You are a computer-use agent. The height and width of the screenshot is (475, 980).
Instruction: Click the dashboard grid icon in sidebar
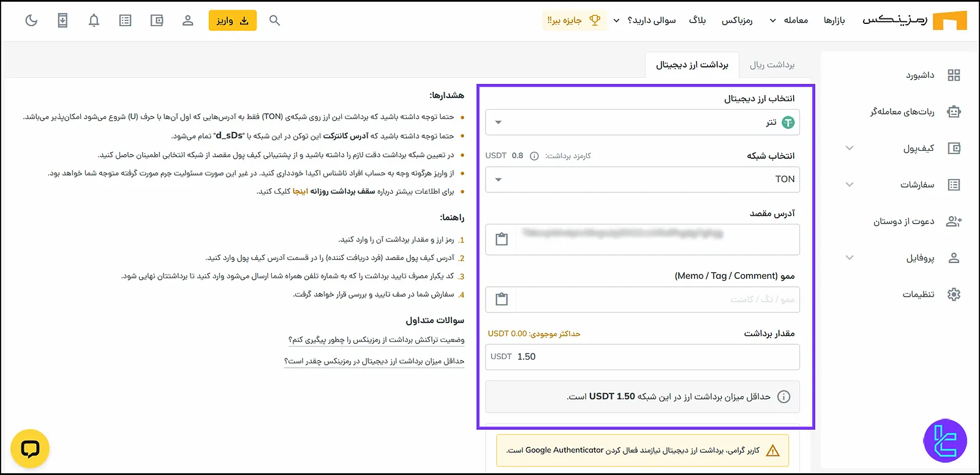point(954,75)
